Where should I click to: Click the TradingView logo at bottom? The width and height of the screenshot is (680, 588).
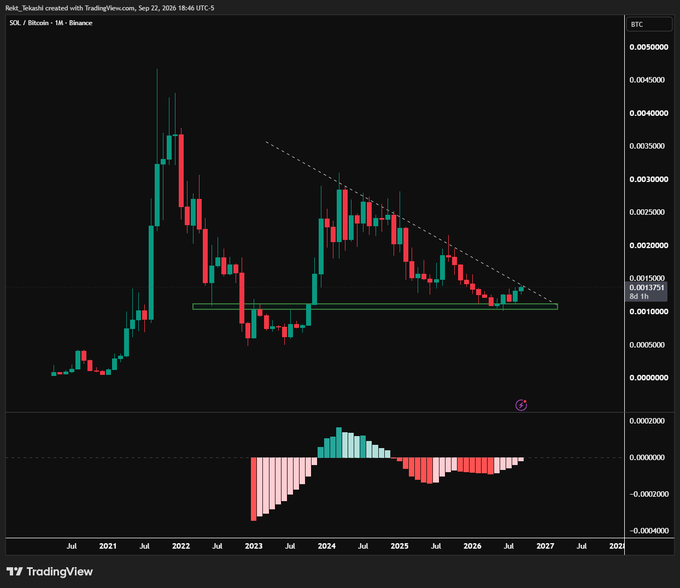pos(50,572)
